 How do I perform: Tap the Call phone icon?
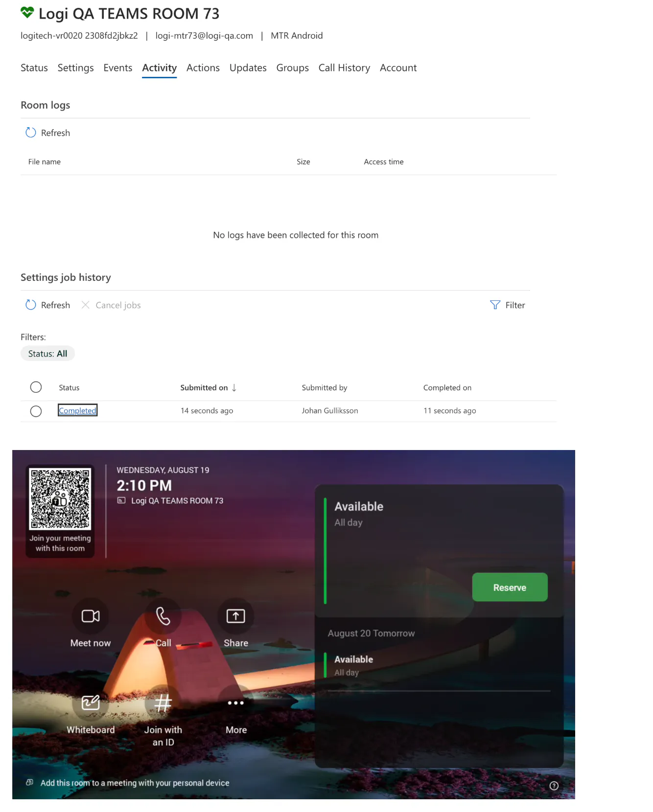(163, 616)
